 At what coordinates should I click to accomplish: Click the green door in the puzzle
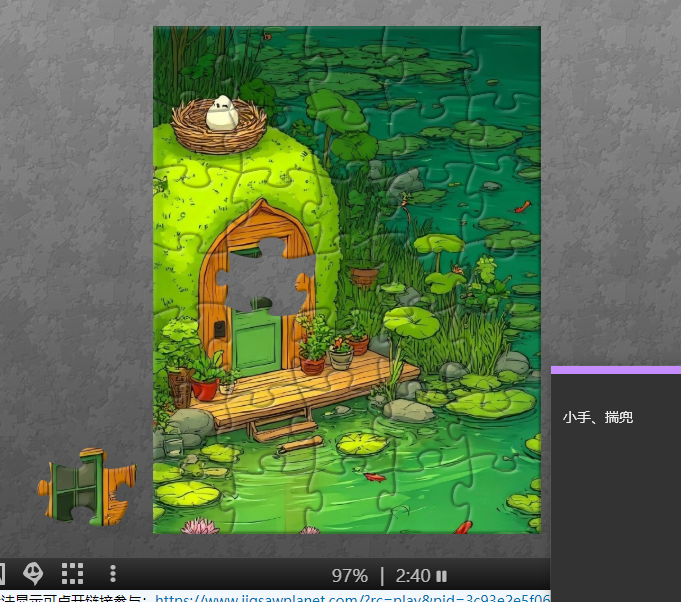coord(258,338)
